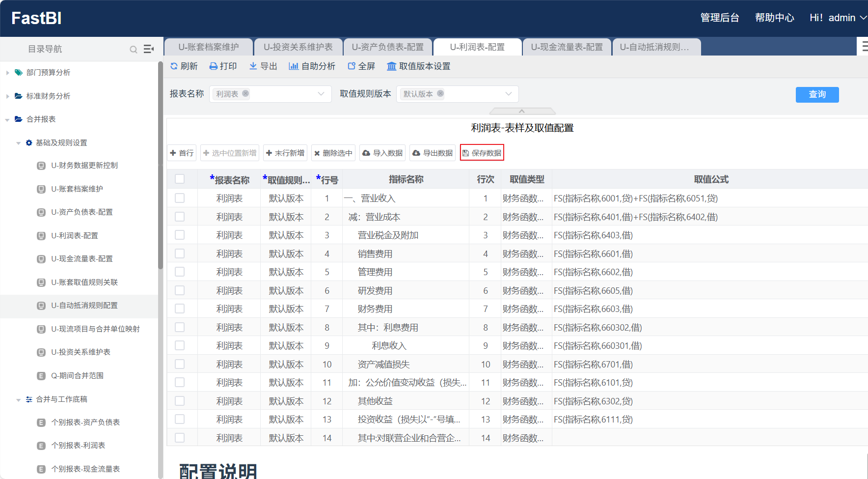Click the print (打印) icon
Screen dimensions: 868x479
213,66
